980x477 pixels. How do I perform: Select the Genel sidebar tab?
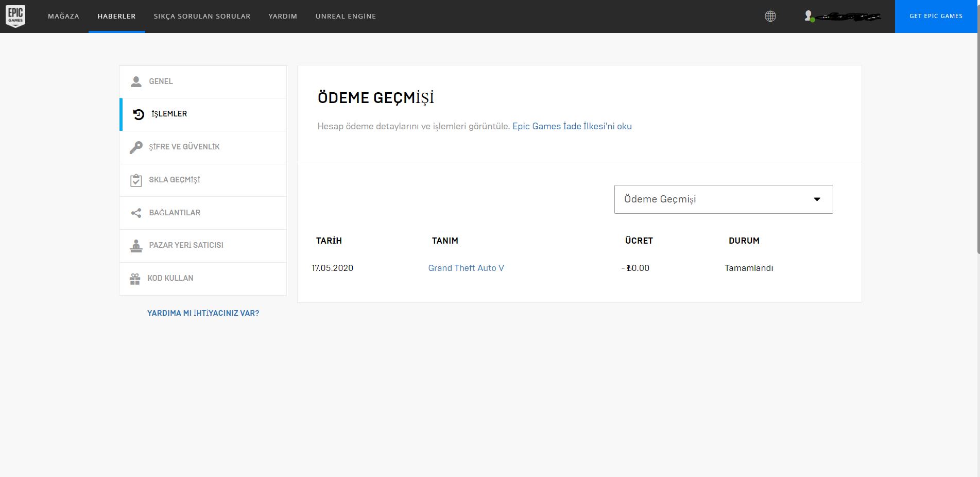[x=203, y=81]
